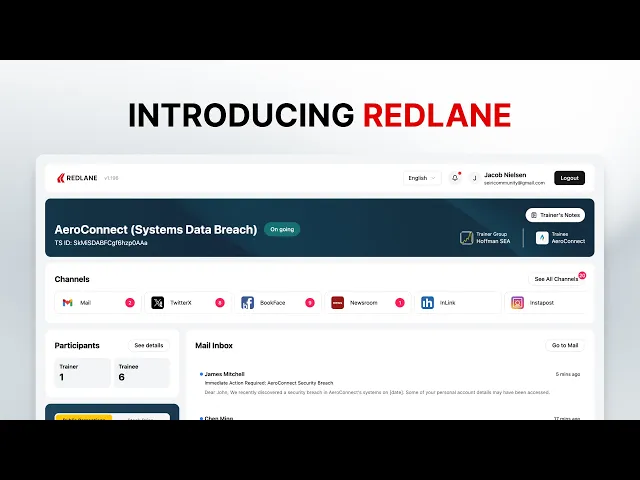The image size is (640, 480).
Task: Click the Logout button
Action: coord(569,178)
